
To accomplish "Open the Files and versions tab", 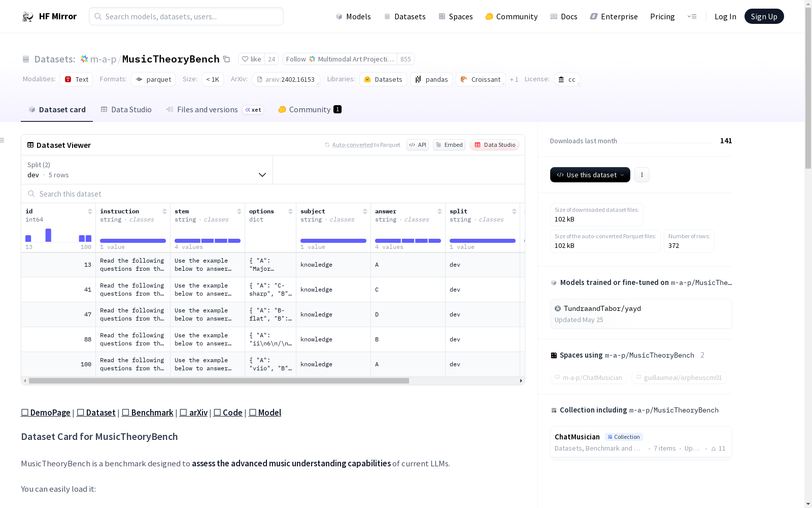I will [215, 110].
